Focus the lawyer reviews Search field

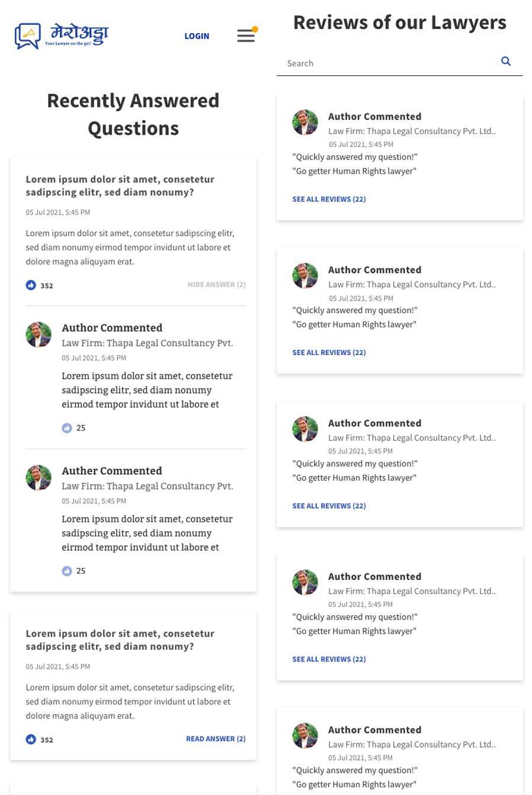point(388,63)
